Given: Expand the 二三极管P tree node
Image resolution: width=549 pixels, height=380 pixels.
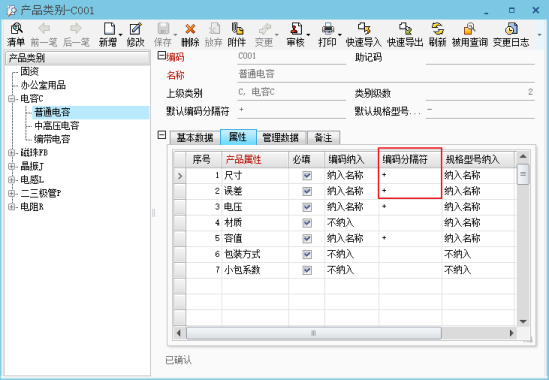Looking at the screenshot, I should [12, 193].
